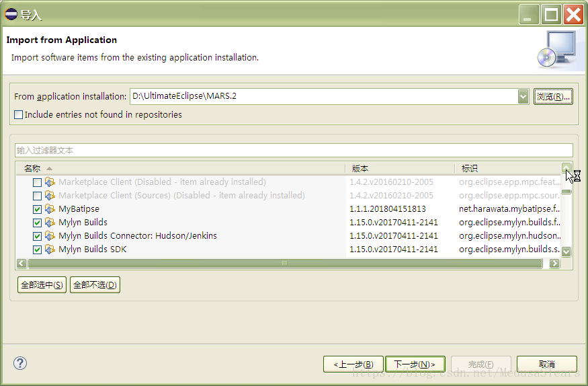Click the horizontal scrollbar thumb
The width and height of the screenshot is (588, 386).
coord(285,264)
